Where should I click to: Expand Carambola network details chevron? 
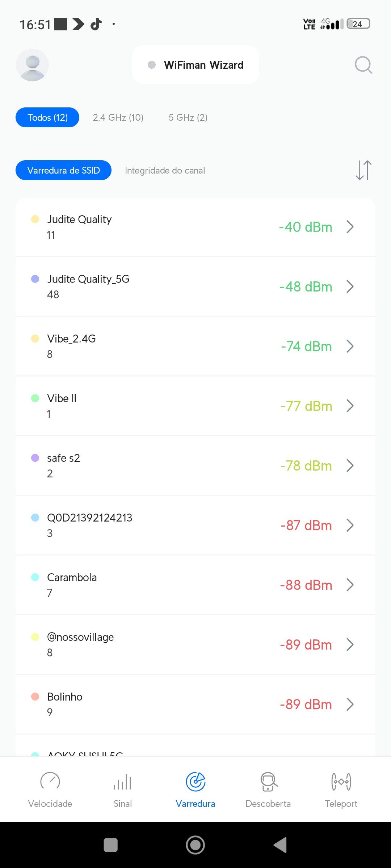click(x=350, y=585)
